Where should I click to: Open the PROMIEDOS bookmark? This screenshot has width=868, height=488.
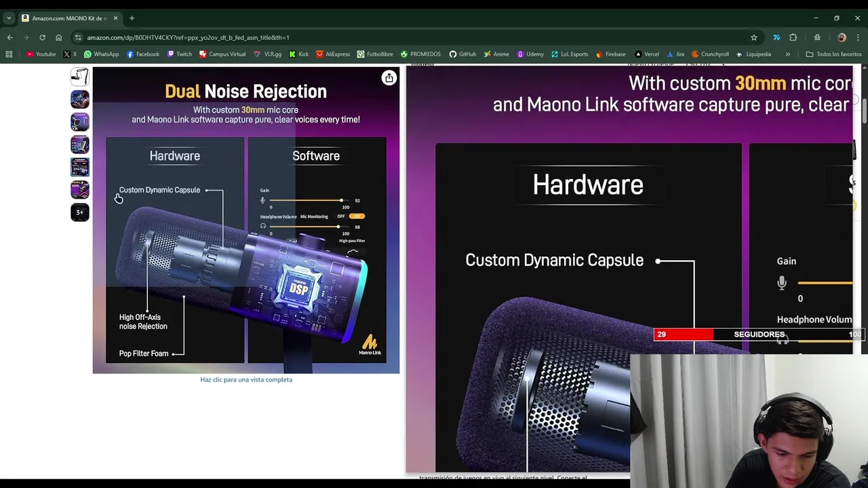tap(420, 54)
